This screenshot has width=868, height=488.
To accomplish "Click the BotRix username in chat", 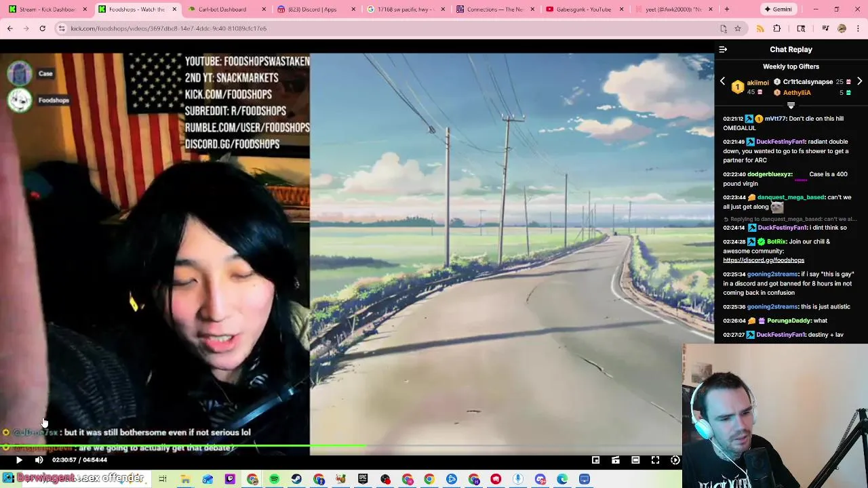I will pyautogui.click(x=776, y=242).
